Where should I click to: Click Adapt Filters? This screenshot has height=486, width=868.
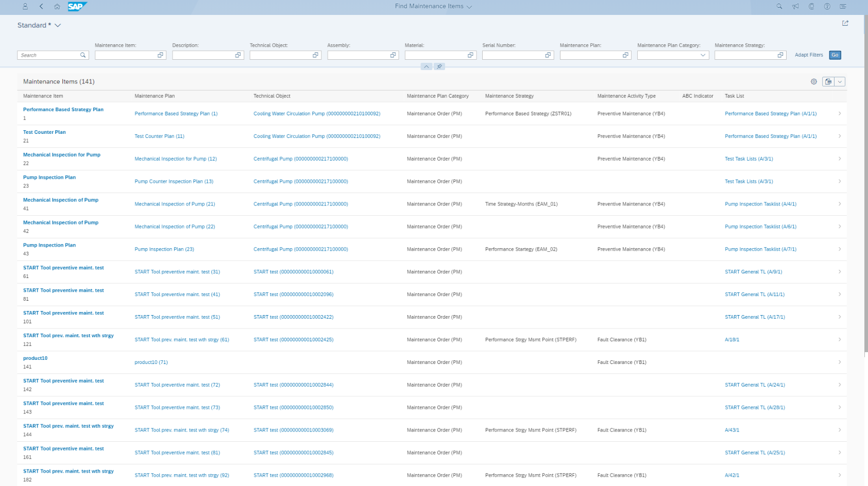(x=809, y=55)
